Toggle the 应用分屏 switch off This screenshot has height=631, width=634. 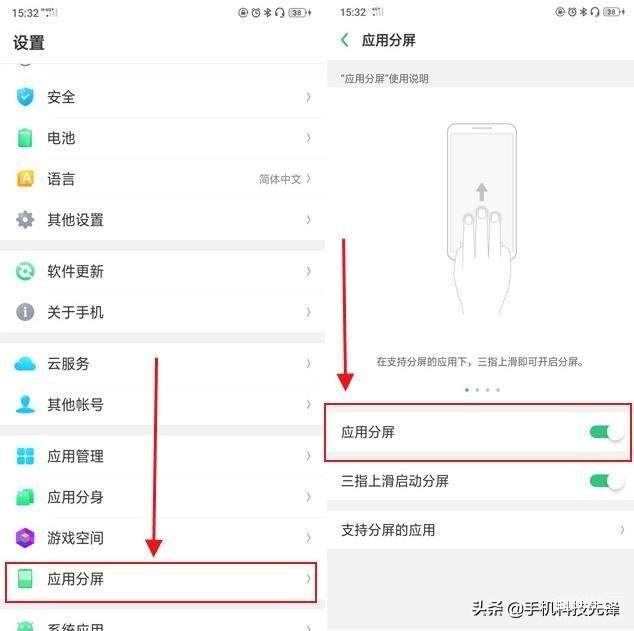click(606, 433)
